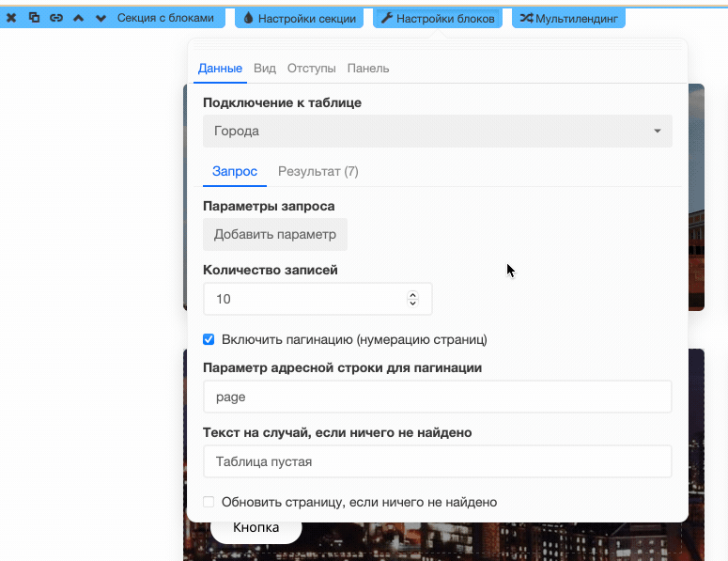Select the Результат (7) sub-tab
The image size is (728, 561).
318,171
